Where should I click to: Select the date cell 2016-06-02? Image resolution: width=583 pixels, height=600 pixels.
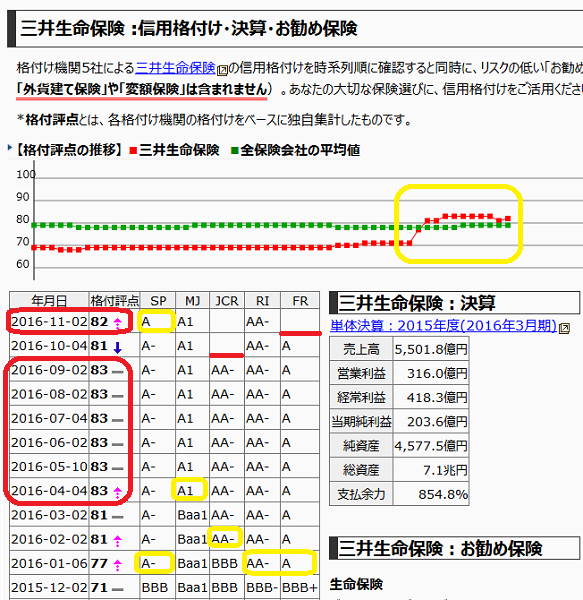pos(49,443)
